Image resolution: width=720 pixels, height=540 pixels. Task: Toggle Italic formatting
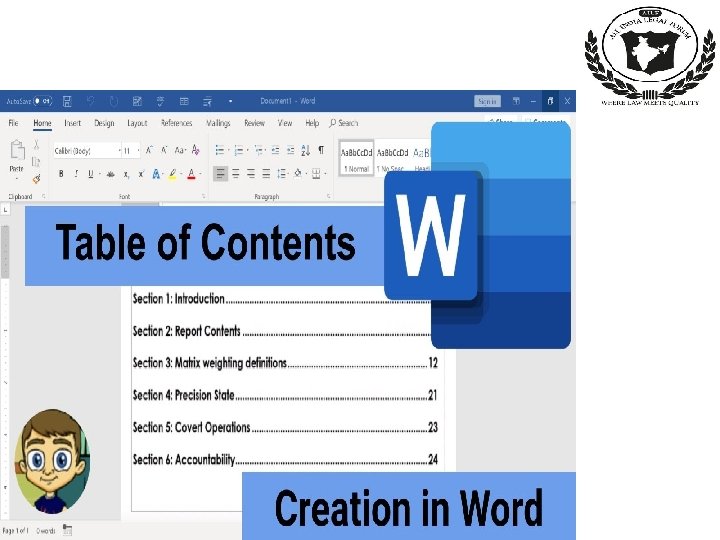(76, 174)
